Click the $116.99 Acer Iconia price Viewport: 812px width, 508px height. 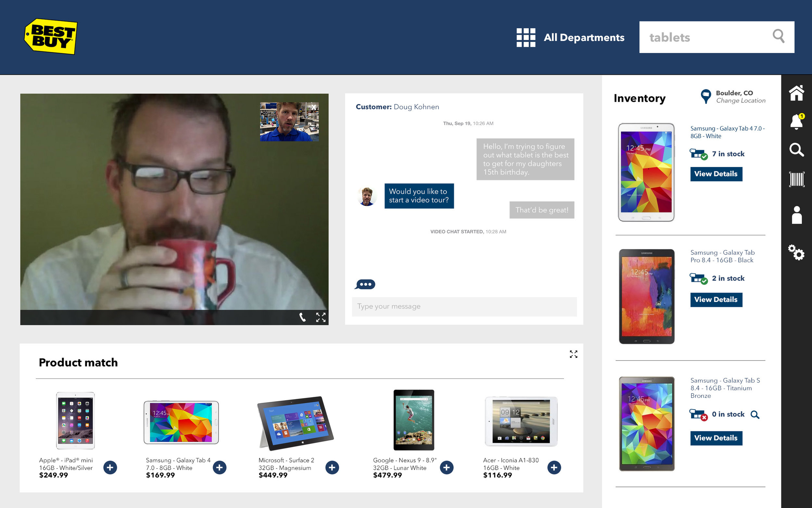[498, 475]
